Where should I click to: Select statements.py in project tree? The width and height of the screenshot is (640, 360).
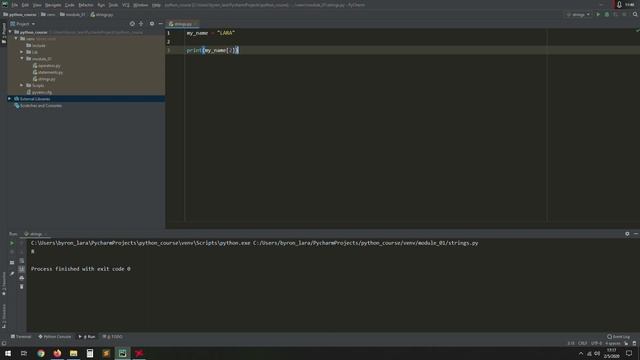47,72
